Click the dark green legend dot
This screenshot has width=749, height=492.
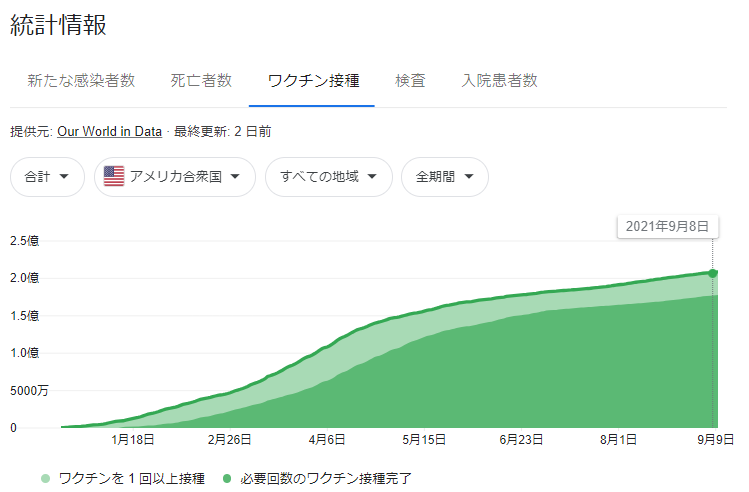(x=227, y=478)
